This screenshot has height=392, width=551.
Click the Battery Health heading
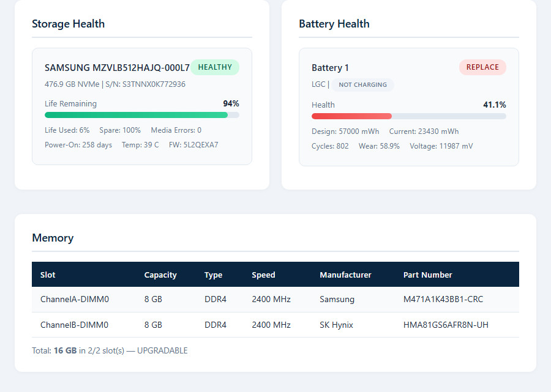click(334, 24)
